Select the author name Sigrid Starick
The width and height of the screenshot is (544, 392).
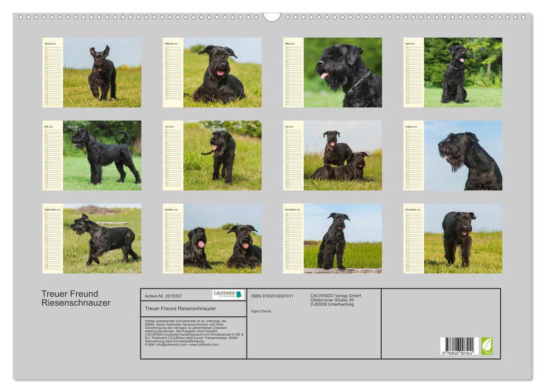261,310
